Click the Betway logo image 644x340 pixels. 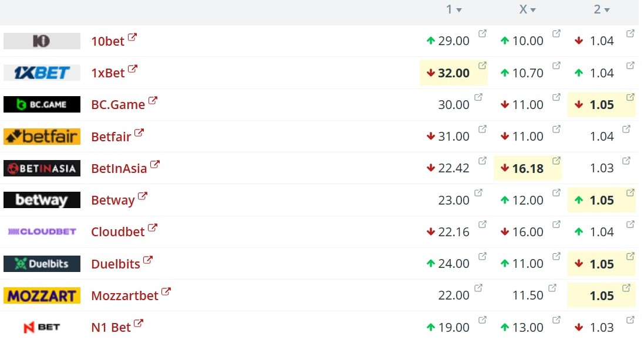pos(42,200)
